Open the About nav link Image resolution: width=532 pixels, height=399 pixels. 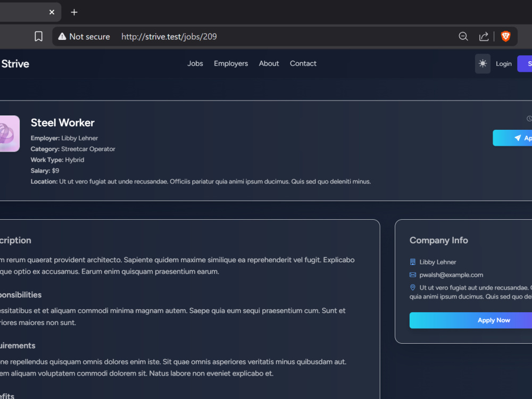269,63
